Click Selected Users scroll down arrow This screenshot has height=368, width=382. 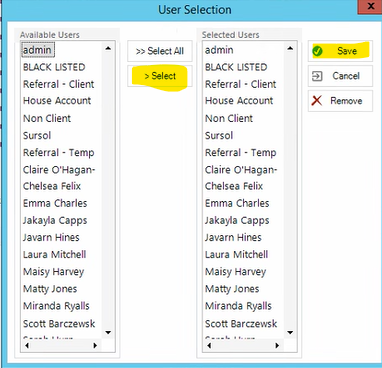pyautogui.click(x=290, y=332)
